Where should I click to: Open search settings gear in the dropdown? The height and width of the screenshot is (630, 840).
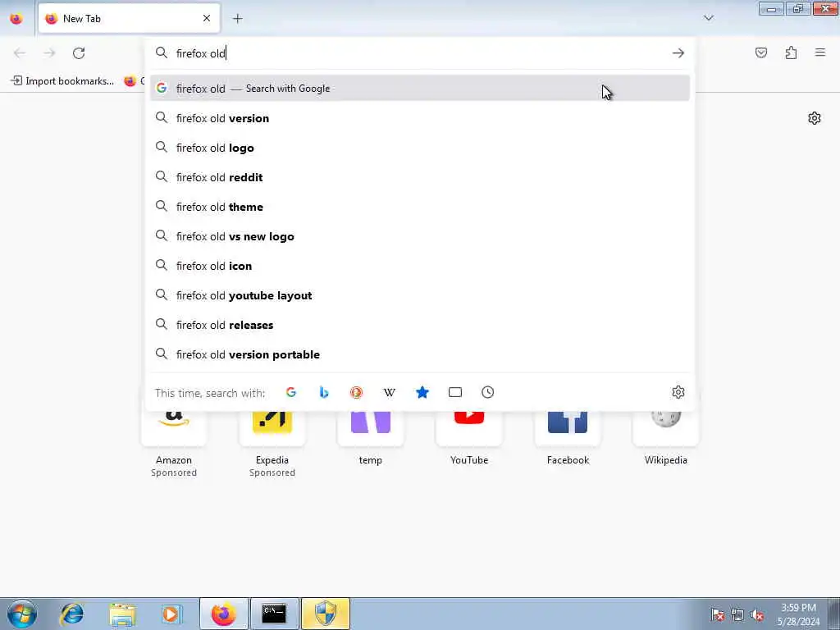tap(678, 392)
